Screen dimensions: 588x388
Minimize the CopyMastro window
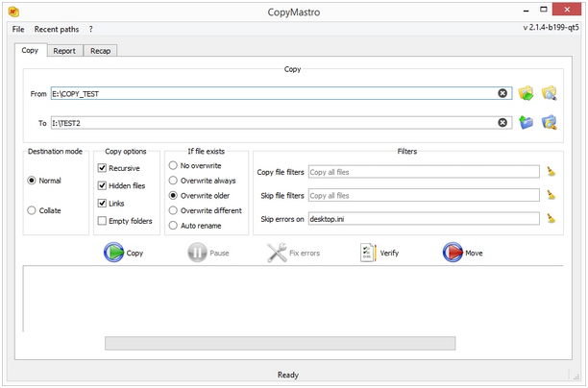pos(527,11)
